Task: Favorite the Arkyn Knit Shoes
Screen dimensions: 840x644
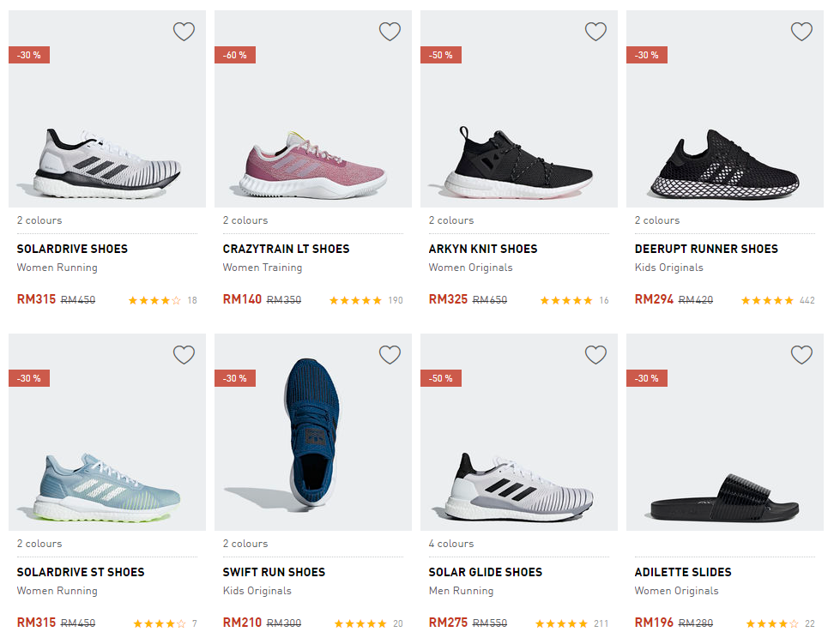Action: click(x=596, y=32)
